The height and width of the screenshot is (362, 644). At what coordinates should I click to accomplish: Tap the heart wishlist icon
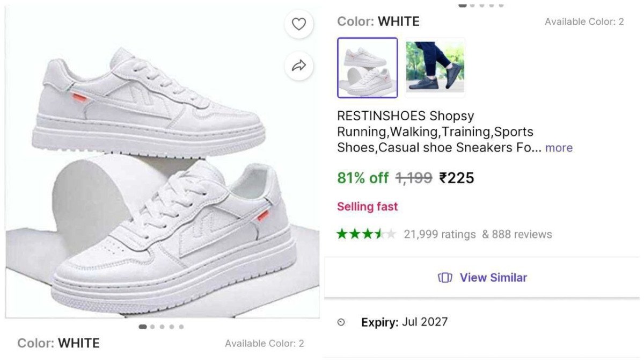tap(298, 24)
